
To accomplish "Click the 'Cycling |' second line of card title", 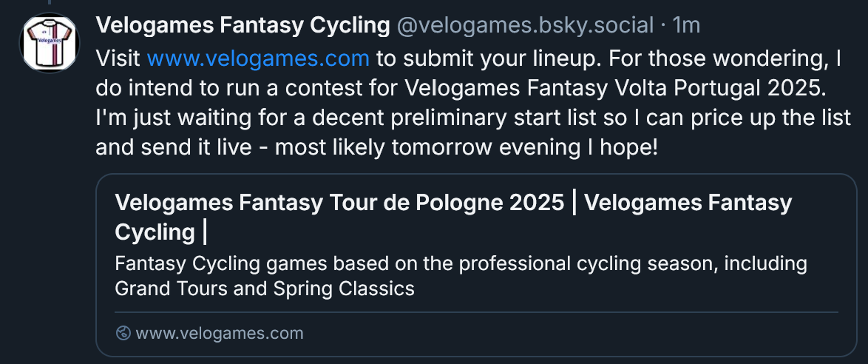I will click(161, 232).
